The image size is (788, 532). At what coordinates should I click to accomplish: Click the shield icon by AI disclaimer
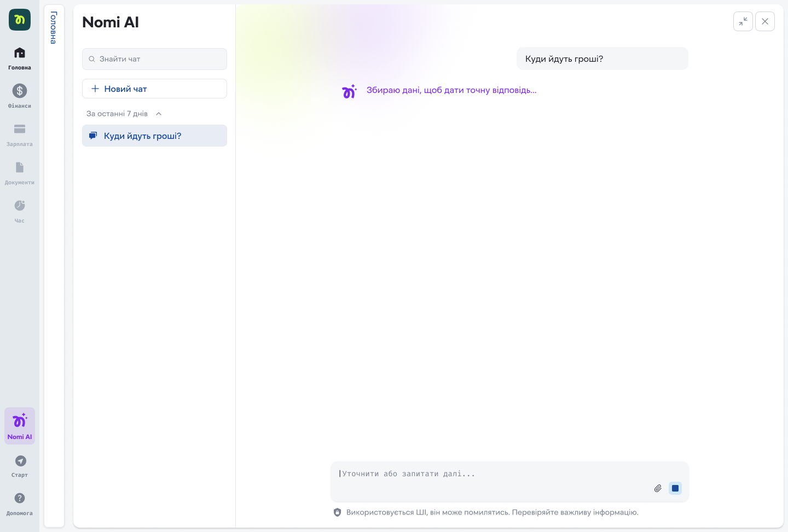[337, 512]
